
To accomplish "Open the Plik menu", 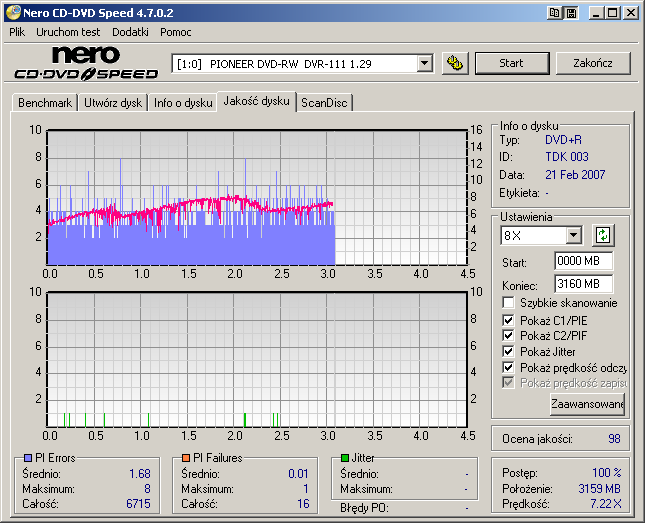I will coord(17,32).
